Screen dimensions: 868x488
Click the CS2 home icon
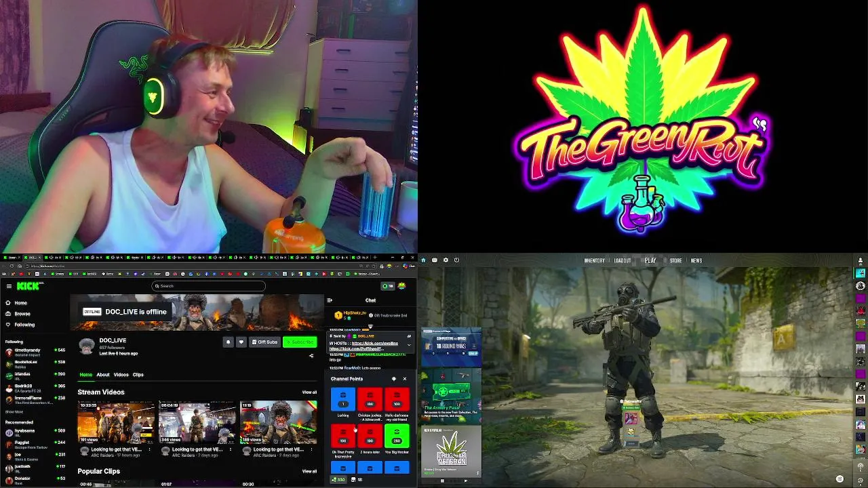click(x=423, y=260)
